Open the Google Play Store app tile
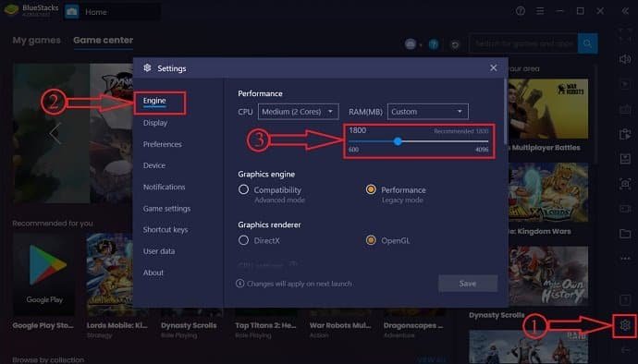The height and width of the screenshot is (364, 638). click(x=43, y=274)
